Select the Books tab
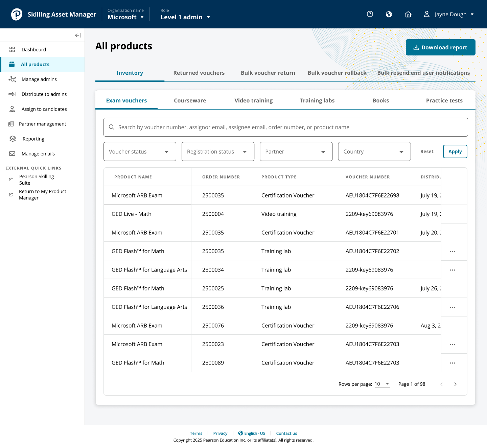487x448 pixels. point(381,100)
